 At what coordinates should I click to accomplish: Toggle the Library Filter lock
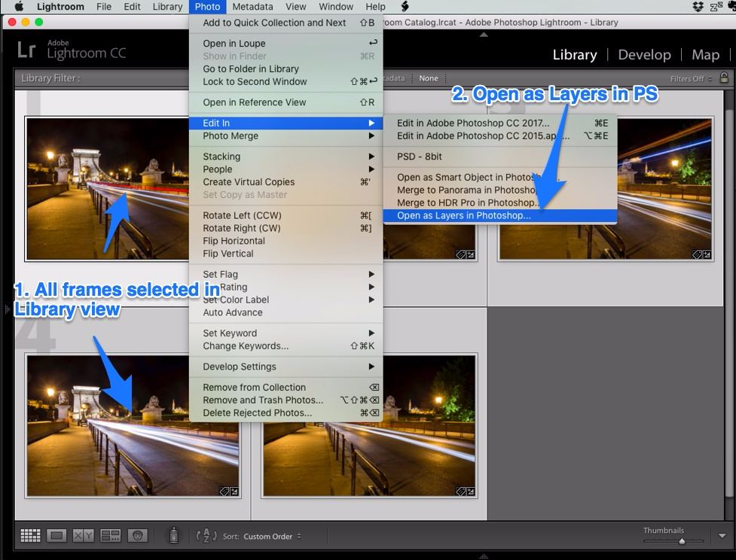[724, 78]
